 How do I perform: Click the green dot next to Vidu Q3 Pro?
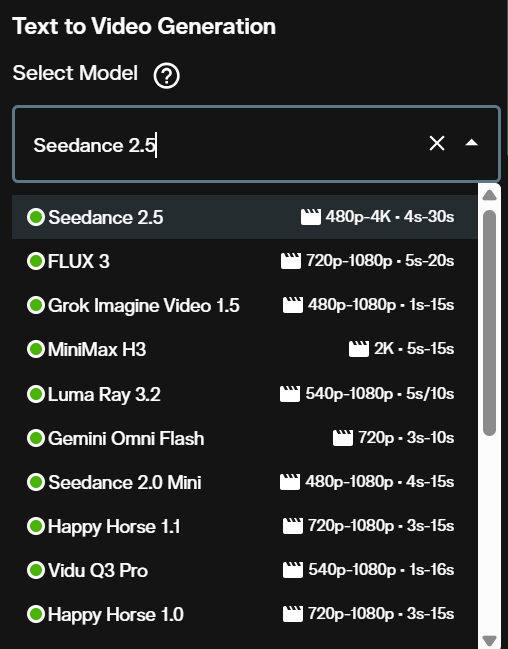[x=36, y=570]
